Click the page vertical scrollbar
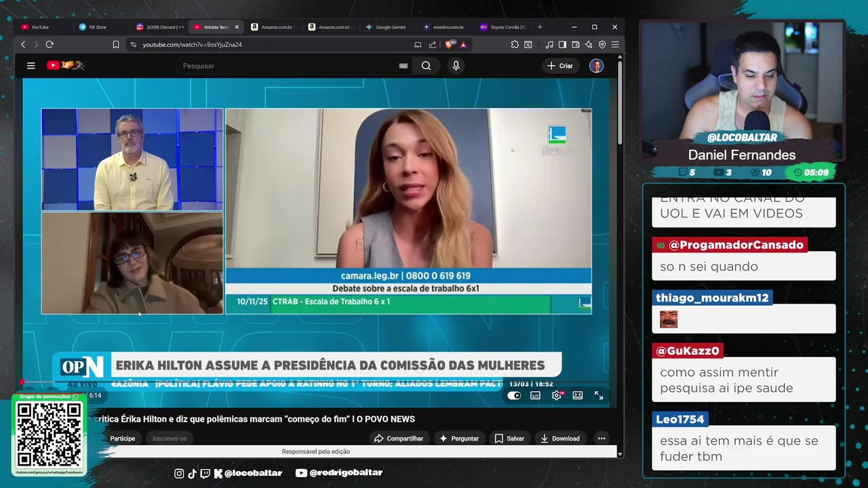Viewport: 868px width, 488px height. pyautogui.click(x=620, y=102)
